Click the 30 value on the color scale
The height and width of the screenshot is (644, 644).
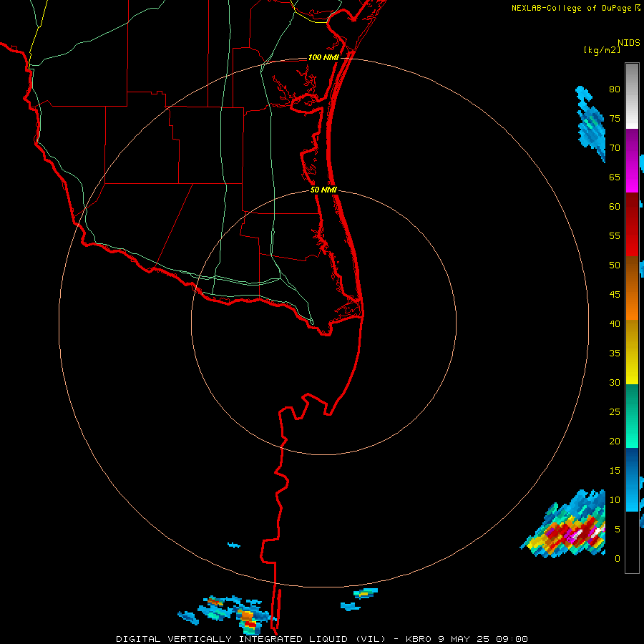[x=615, y=382]
